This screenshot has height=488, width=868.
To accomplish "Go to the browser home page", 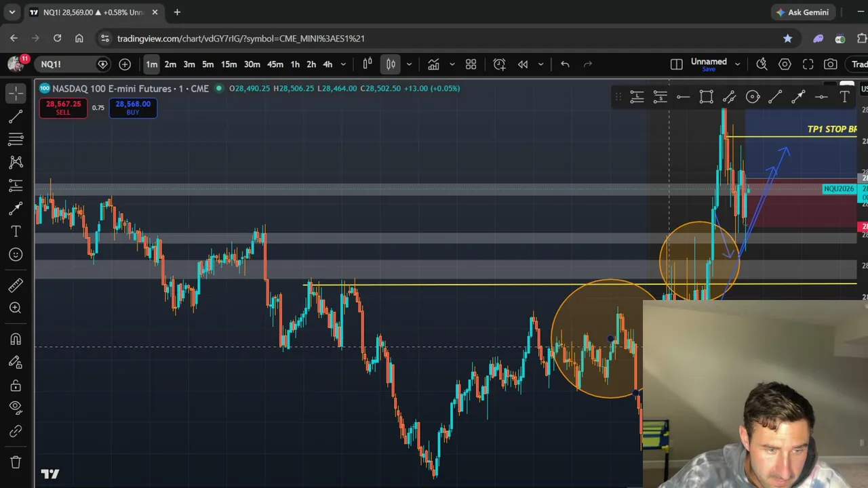I will point(79,39).
